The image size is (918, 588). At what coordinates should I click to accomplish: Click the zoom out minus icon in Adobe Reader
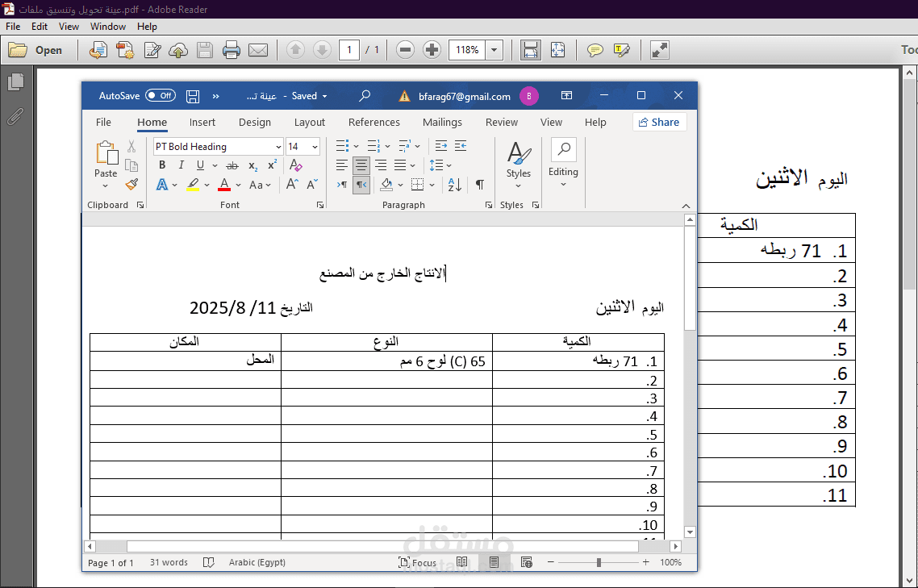pyautogui.click(x=405, y=50)
